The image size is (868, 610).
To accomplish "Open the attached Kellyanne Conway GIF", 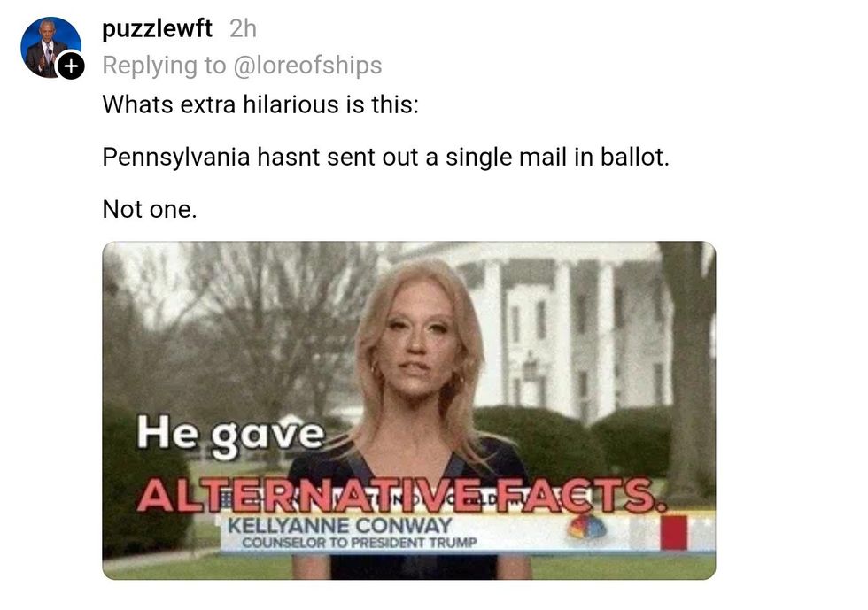I will [409, 410].
